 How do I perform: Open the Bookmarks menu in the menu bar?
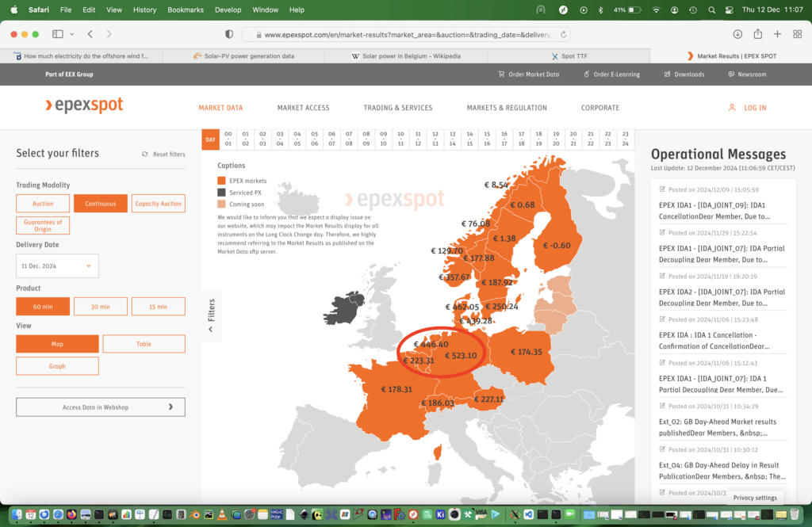pyautogui.click(x=186, y=10)
